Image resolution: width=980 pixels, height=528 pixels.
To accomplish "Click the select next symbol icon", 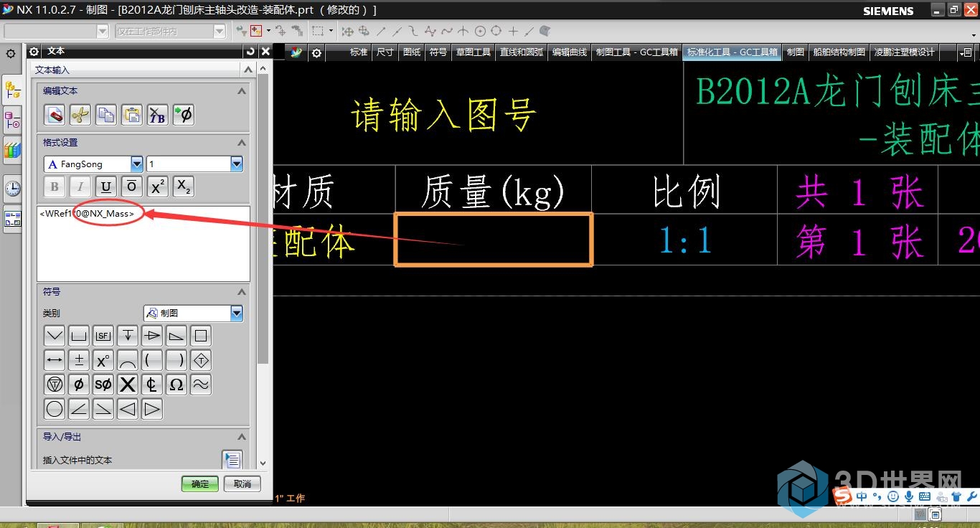I will click(x=184, y=115).
